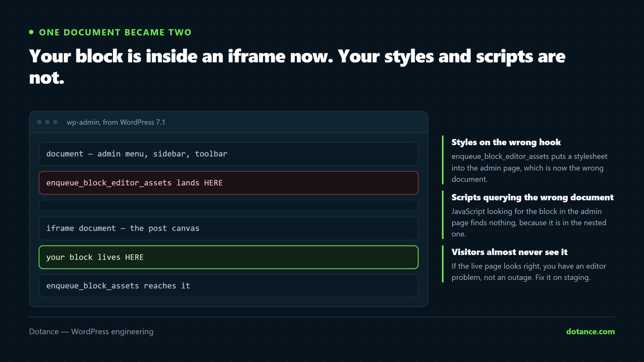
Task: Click the green 'your block lives HERE' row
Action: (x=229, y=257)
